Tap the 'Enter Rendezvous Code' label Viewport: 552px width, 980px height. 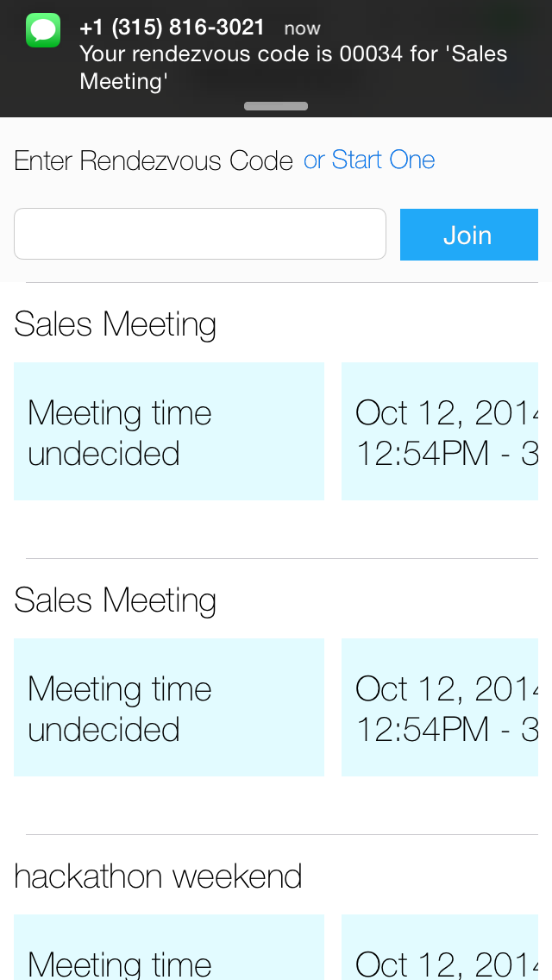pos(154,160)
